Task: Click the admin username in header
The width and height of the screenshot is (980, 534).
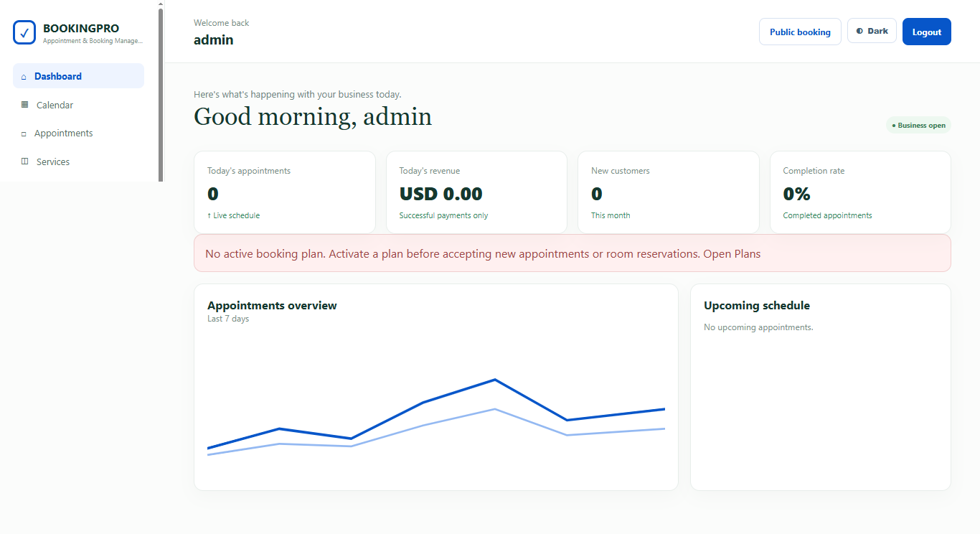Action: click(214, 40)
